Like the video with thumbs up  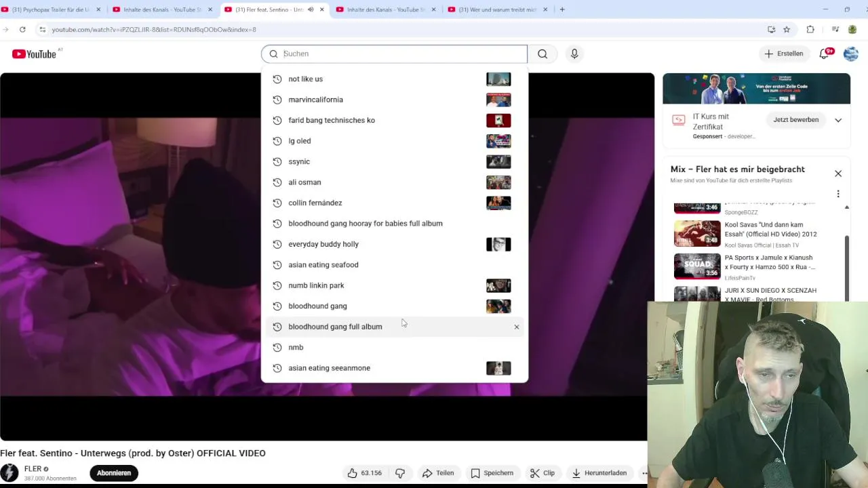pyautogui.click(x=364, y=473)
